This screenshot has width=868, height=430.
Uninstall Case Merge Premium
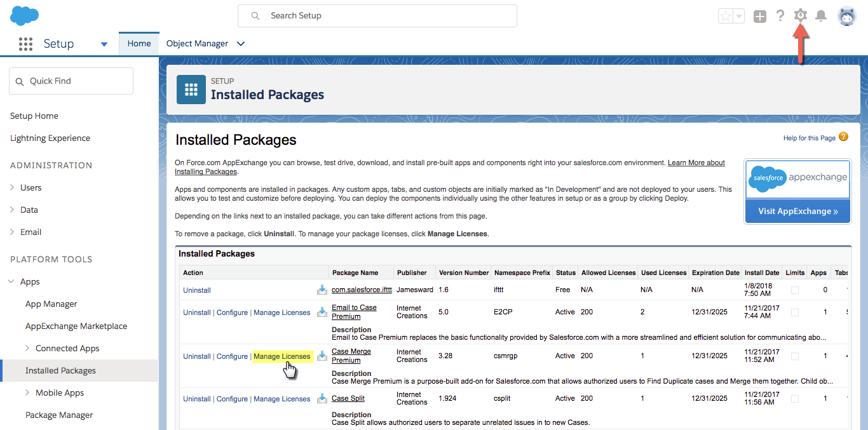(197, 356)
